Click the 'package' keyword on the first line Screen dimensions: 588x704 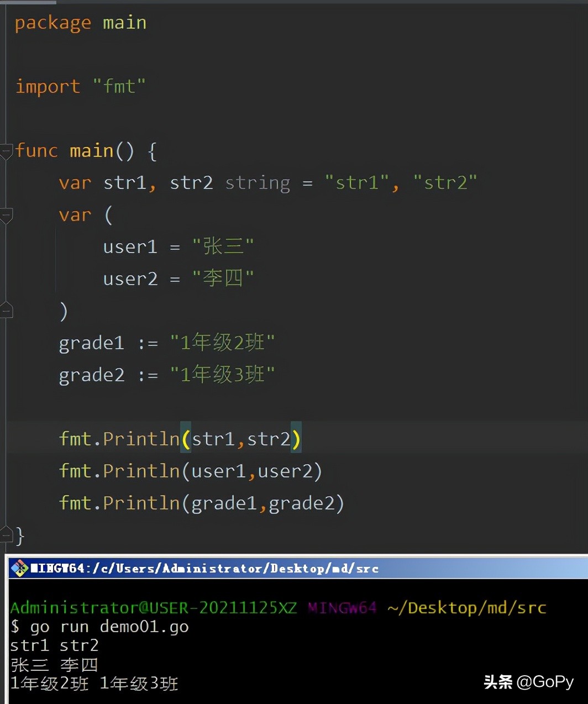53,23
